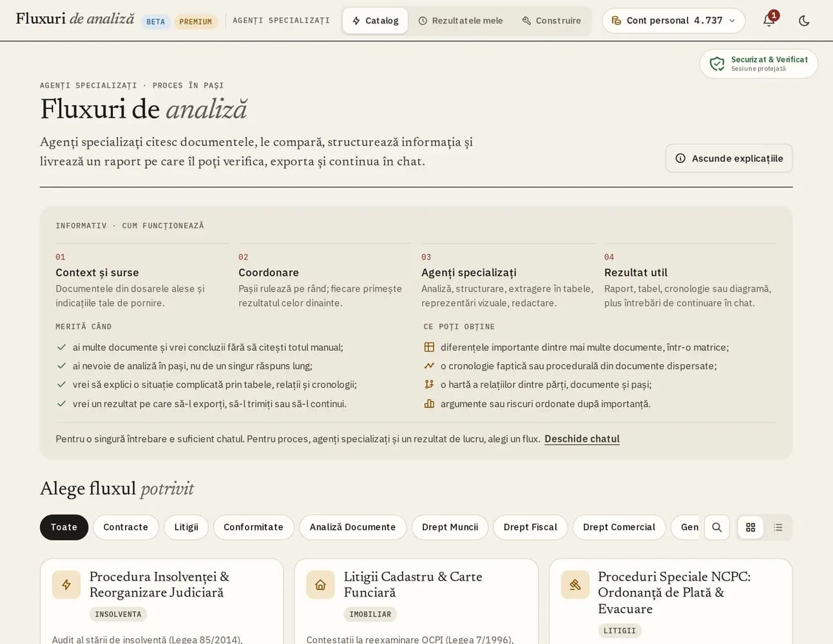Switch to the Catalog tab

(x=375, y=21)
